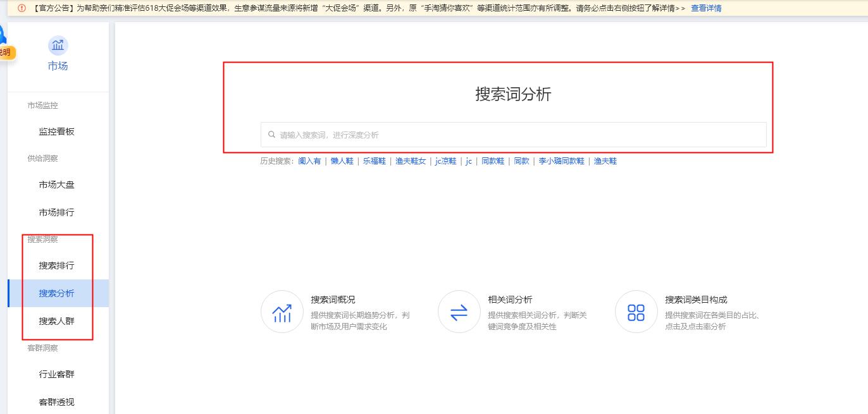
Task: Open 搜索词概况 via its trend chart icon
Action: 282,311
